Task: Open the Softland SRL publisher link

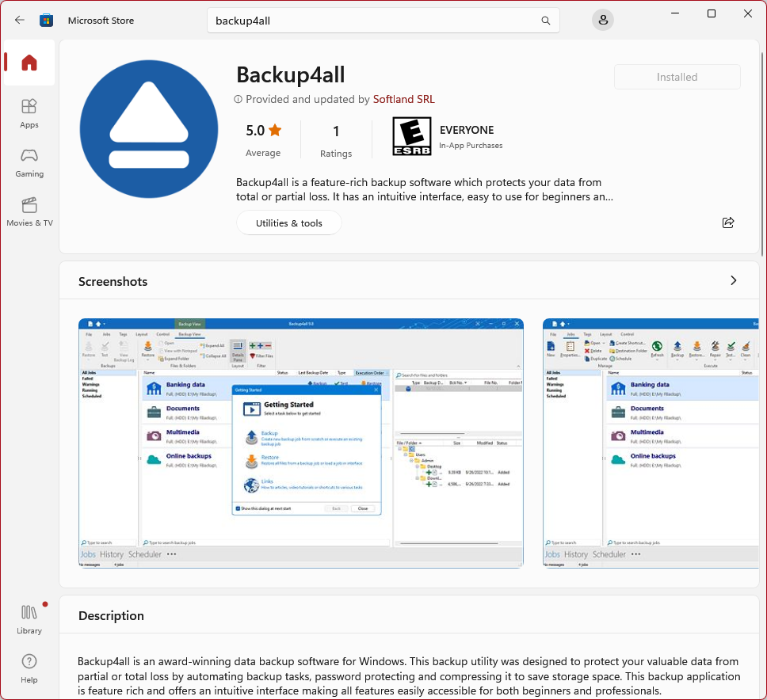Action: [403, 99]
